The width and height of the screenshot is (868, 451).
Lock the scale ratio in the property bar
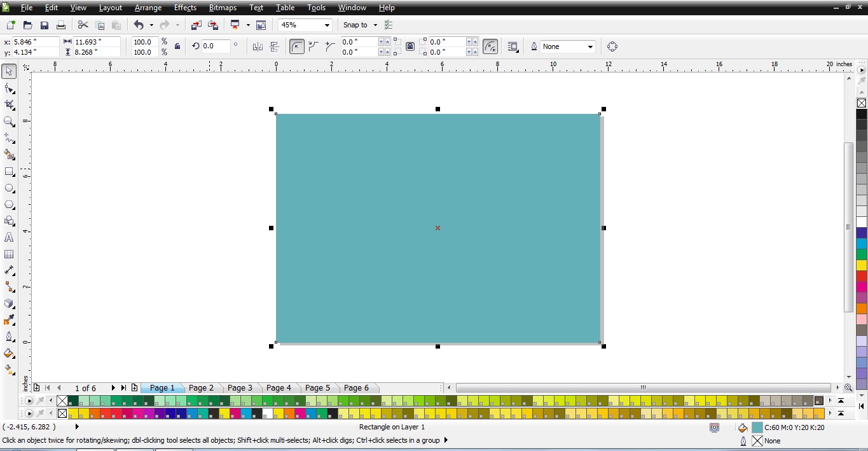tap(177, 46)
